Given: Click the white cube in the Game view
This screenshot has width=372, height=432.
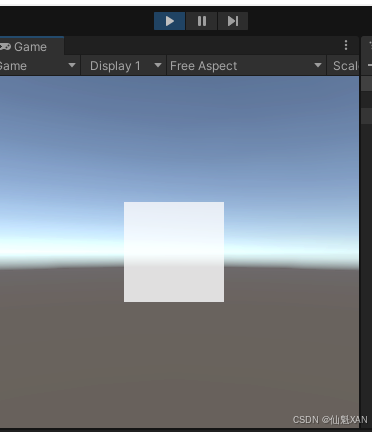Looking at the screenshot, I should pyautogui.click(x=174, y=252).
